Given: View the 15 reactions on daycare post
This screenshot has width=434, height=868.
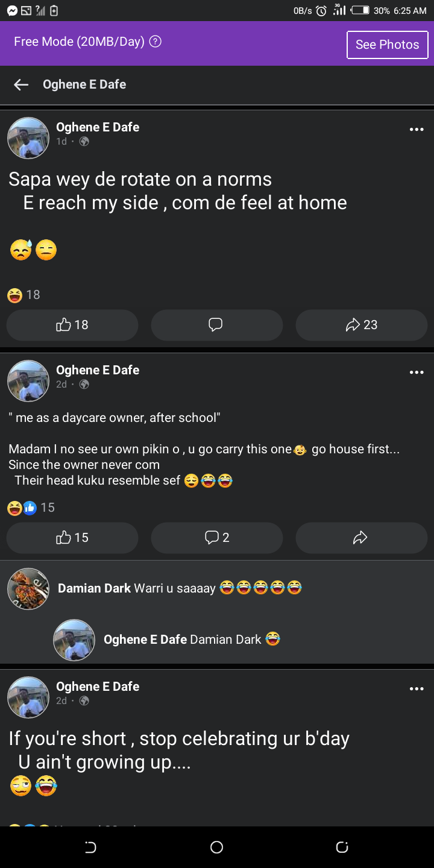Looking at the screenshot, I should click(x=31, y=508).
